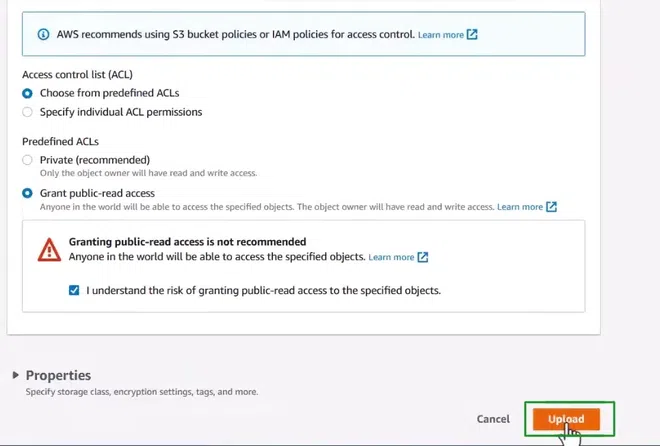Expand the Properties section triangle
Image resolution: width=660 pixels, height=446 pixels.
pos(15,375)
